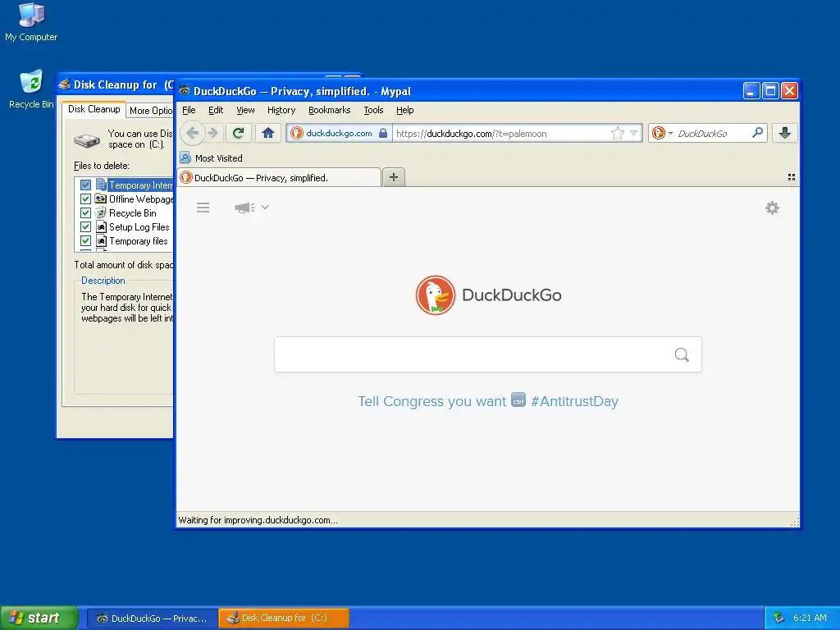Click the taskbar clock 6:21 AM
The image size is (840, 630).
click(x=810, y=618)
